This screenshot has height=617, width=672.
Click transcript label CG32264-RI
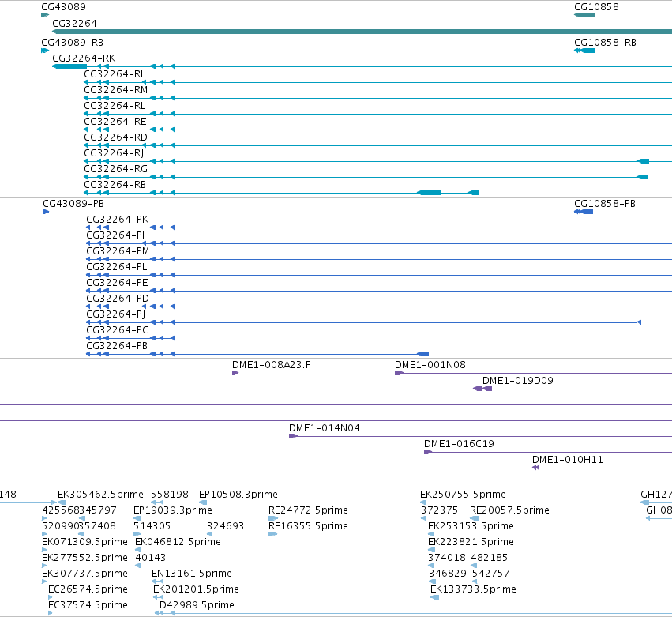tap(113, 73)
